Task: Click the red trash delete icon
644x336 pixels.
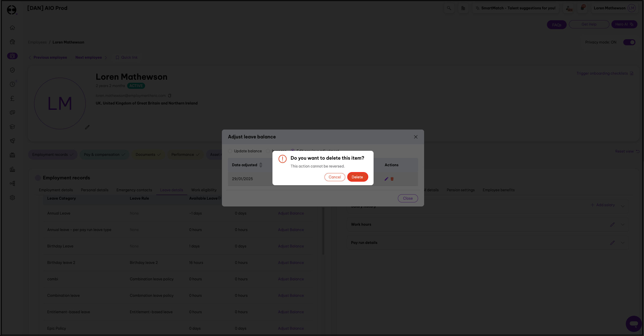Action: 392,179
